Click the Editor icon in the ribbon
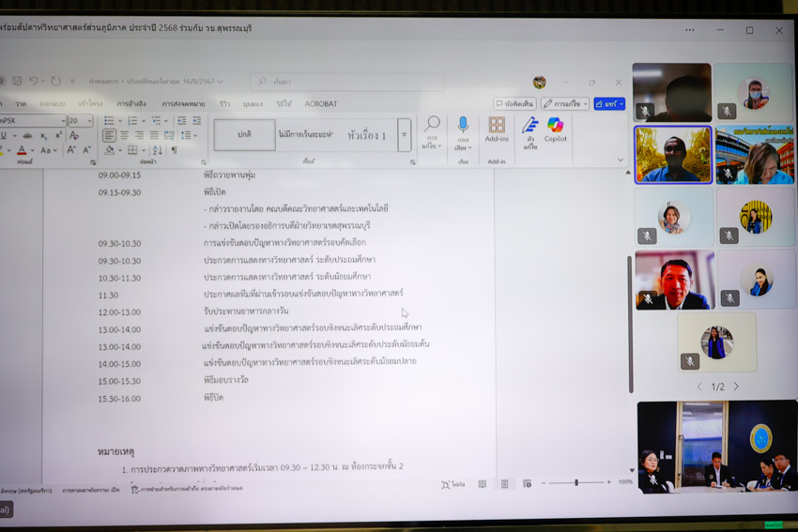Image resolution: width=798 pixels, height=532 pixels. (530, 132)
